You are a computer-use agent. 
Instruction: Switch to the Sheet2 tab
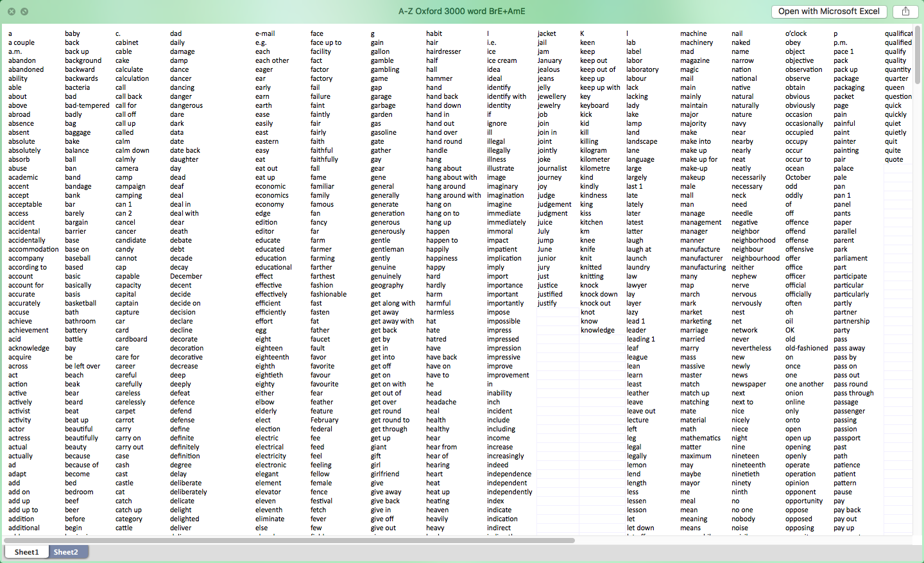point(65,552)
